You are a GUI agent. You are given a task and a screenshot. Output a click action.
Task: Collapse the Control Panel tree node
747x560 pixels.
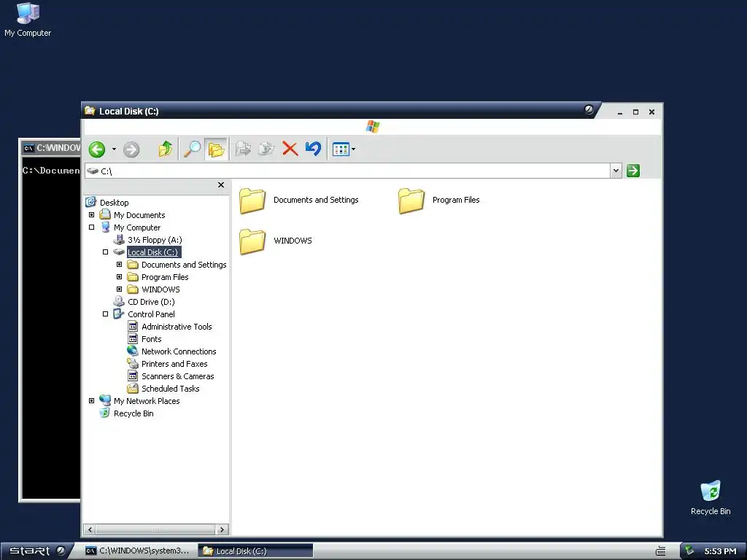pyautogui.click(x=105, y=314)
